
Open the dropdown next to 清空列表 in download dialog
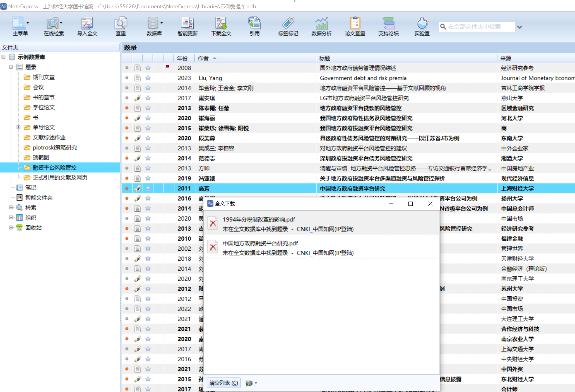256,383
